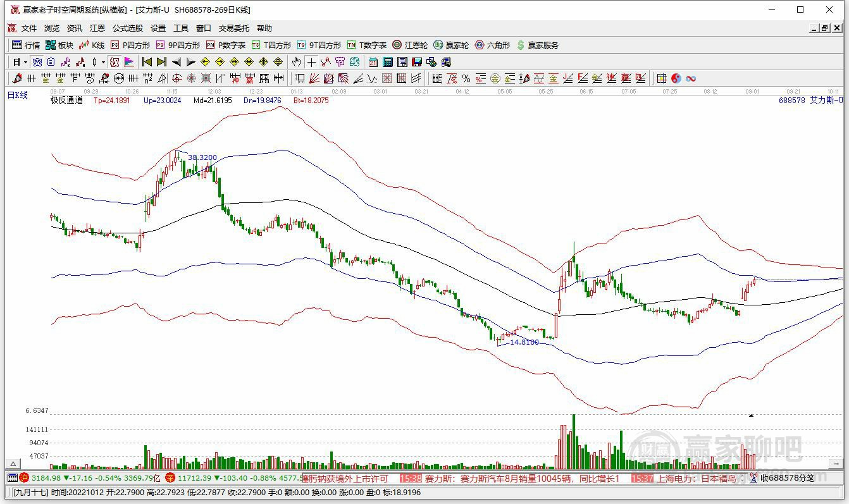Open the 交易委托 menu
The image size is (849, 504).
(x=234, y=28)
